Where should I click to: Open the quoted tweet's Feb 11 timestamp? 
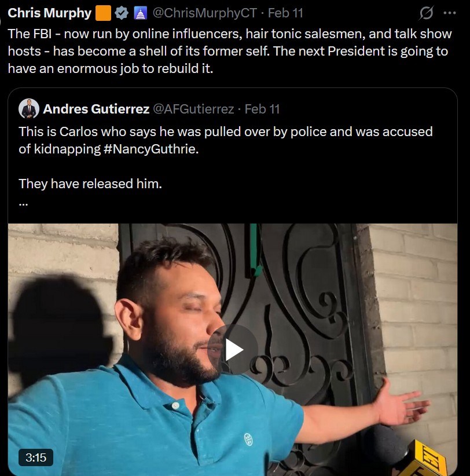click(261, 108)
